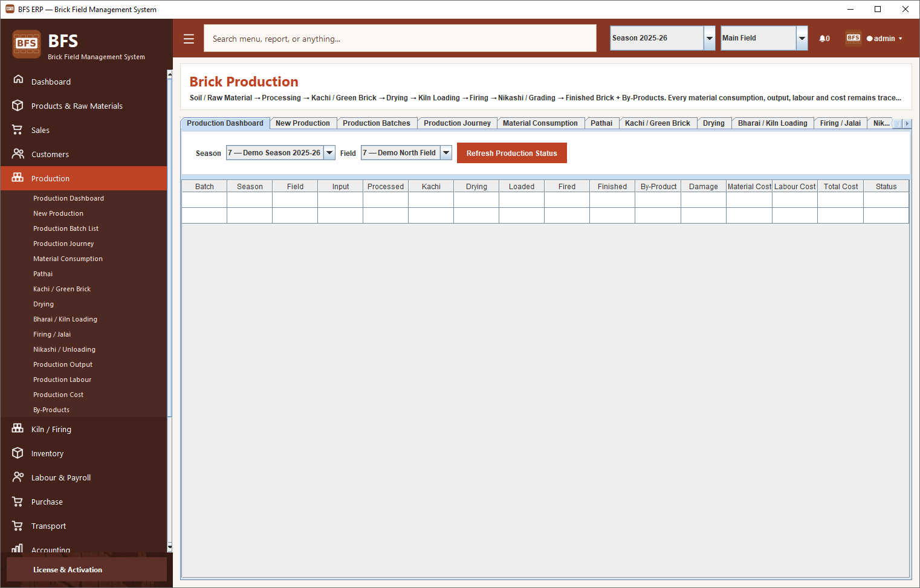Go to the Bharai / Kiln Loading tab

pyautogui.click(x=773, y=123)
